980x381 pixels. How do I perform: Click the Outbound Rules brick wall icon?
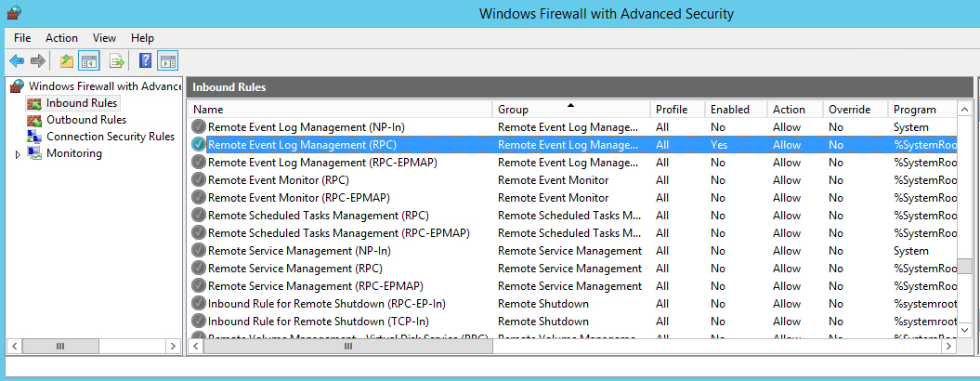[x=35, y=120]
